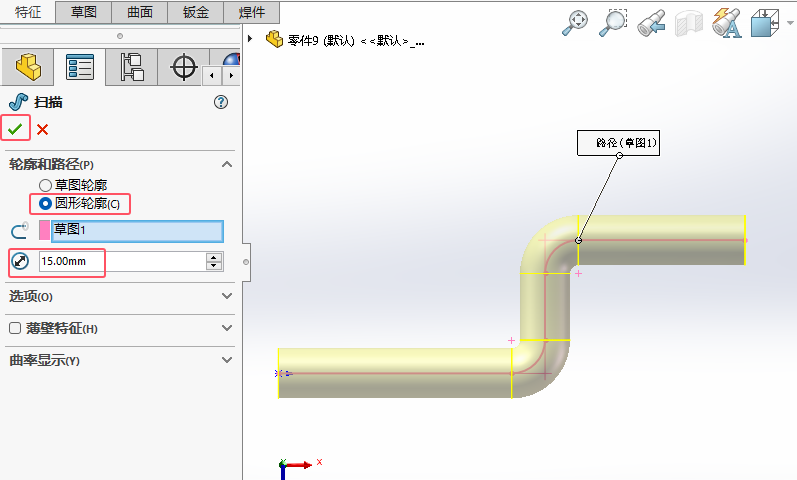
Task: Switch to the 草图 tab
Action: [83, 12]
